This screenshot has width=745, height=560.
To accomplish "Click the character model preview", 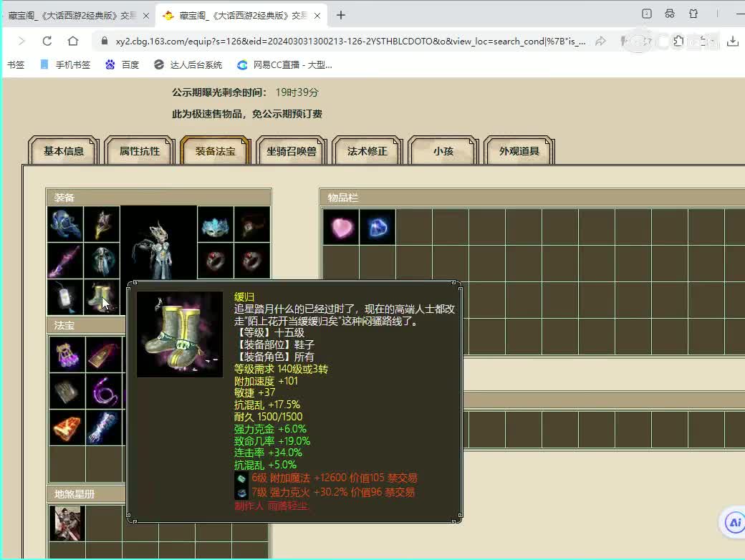I will pyautogui.click(x=159, y=243).
